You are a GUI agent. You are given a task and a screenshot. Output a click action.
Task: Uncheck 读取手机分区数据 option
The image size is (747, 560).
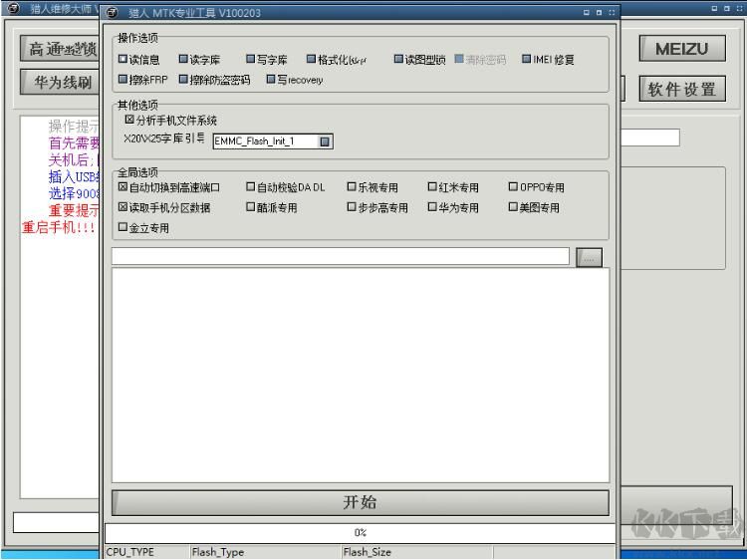pyautogui.click(x=123, y=207)
